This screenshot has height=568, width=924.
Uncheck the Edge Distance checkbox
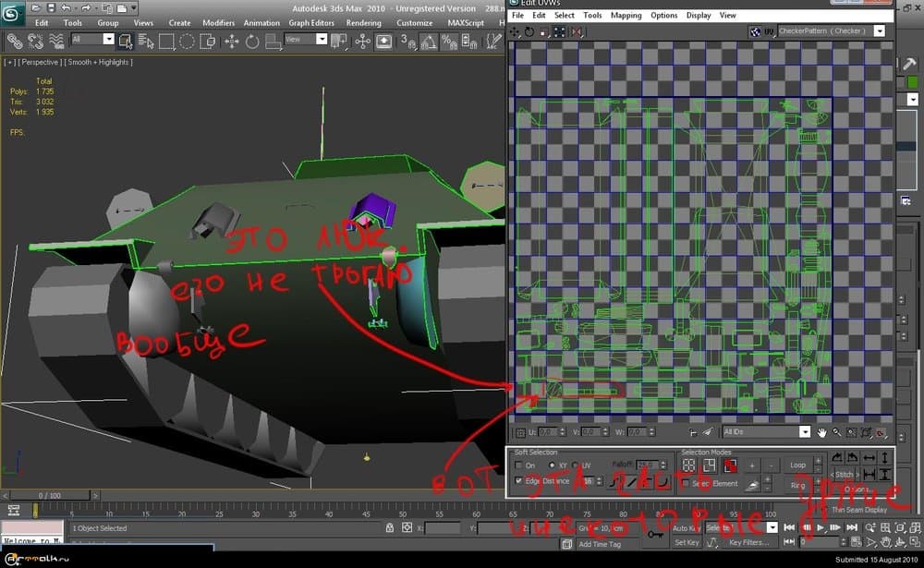coord(518,481)
